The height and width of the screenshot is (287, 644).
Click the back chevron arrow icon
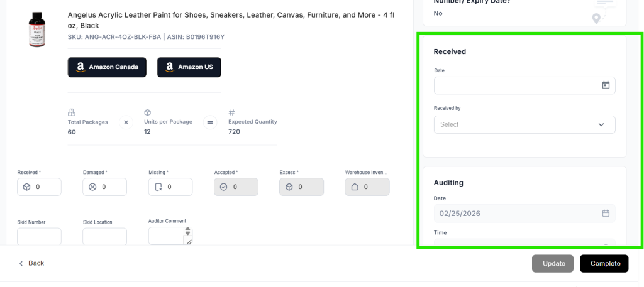21,263
